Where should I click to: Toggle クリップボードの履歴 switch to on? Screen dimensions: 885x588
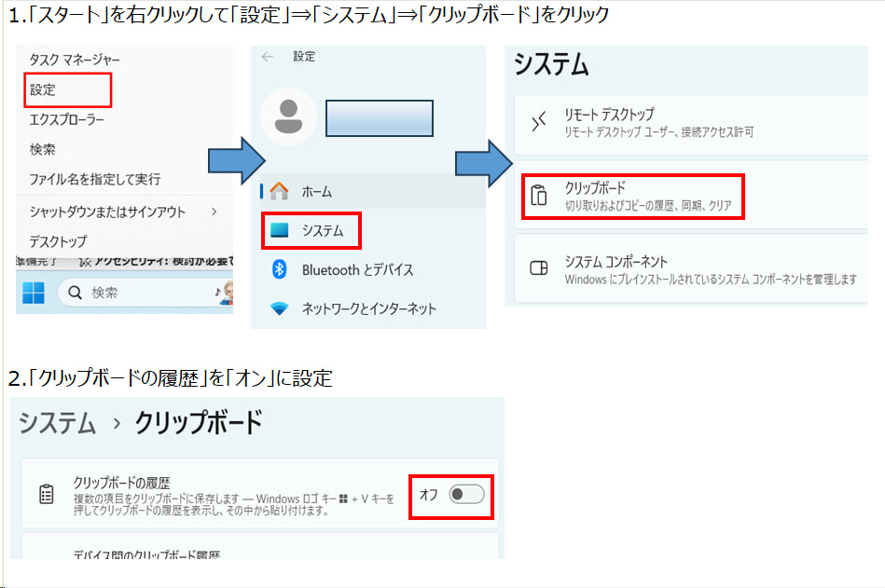465,495
